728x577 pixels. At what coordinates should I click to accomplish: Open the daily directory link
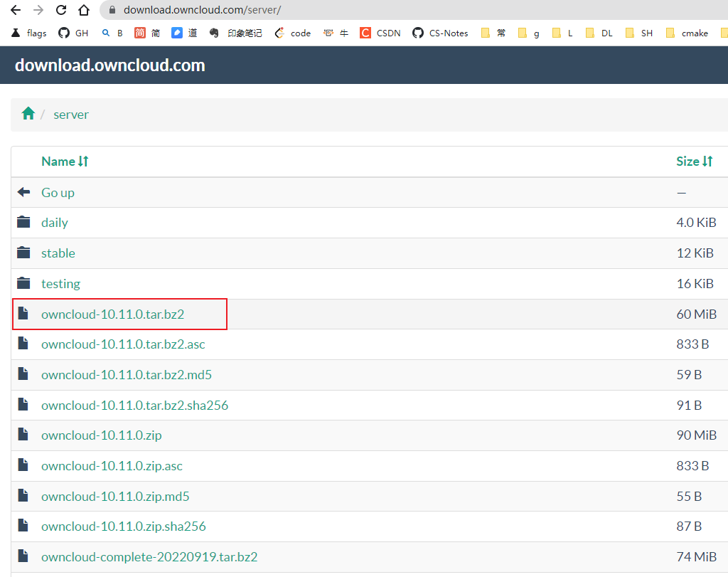pos(55,223)
